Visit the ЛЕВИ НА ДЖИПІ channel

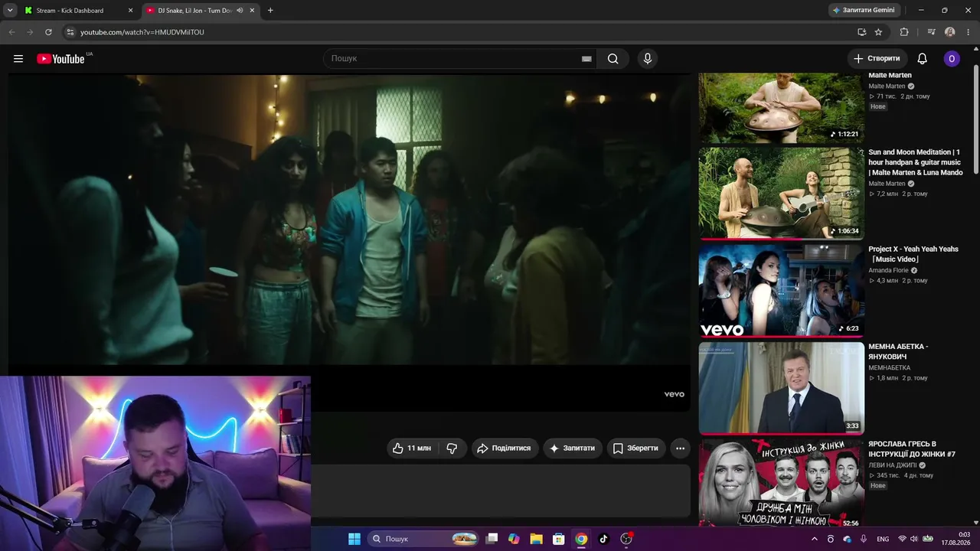click(x=892, y=465)
